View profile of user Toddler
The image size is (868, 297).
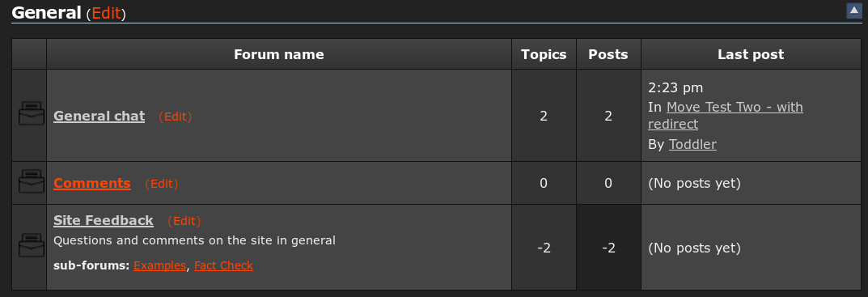pyautogui.click(x=692, y=145)
